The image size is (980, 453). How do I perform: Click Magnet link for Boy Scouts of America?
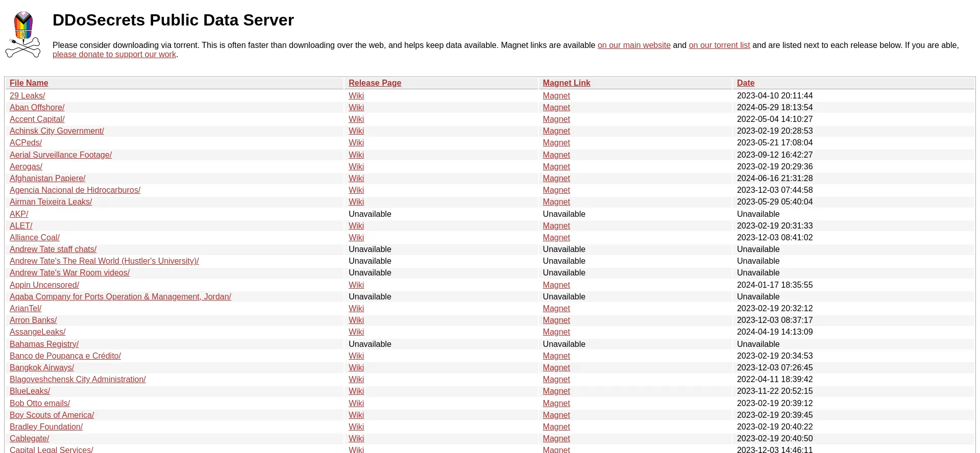pyautogui.click(x=556, y=415)
